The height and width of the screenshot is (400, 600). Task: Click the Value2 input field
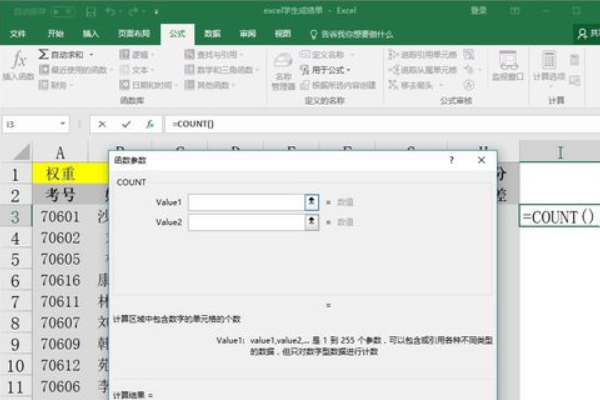click(246, 222)
